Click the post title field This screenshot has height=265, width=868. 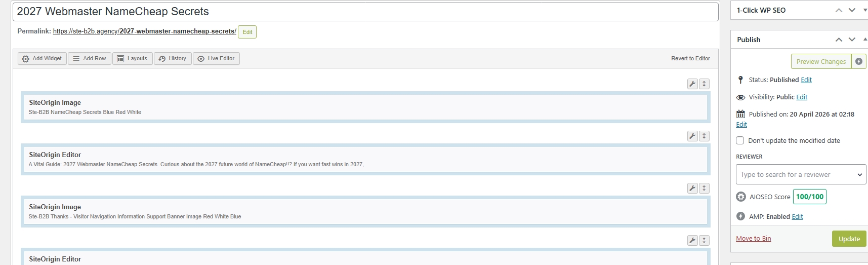[365, 12]
